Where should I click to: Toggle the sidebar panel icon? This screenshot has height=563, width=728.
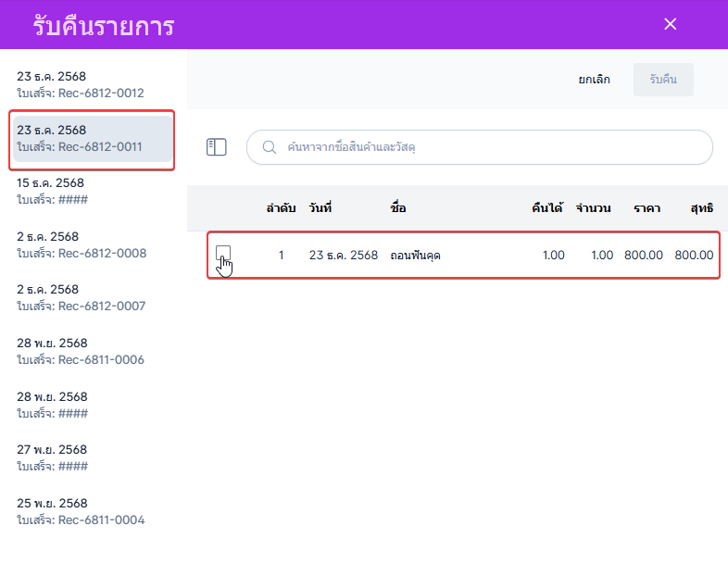[217, 147]
